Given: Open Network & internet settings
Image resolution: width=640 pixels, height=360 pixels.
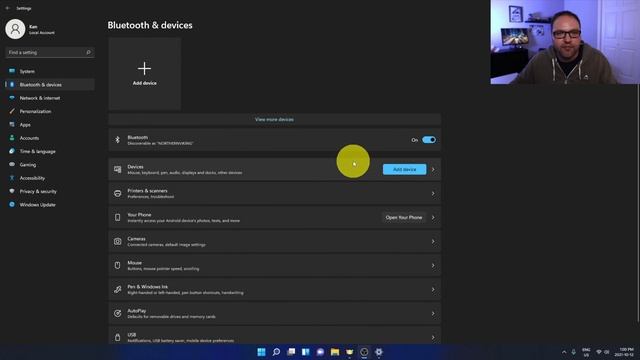Looking at the screenshot, I should click(x=49, y=98).
